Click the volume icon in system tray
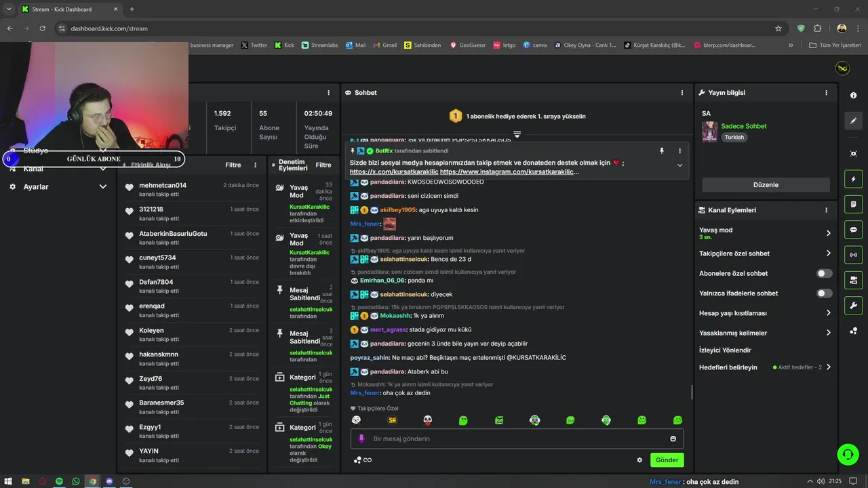This screenshot has width=868, height=488. [821, 481]
